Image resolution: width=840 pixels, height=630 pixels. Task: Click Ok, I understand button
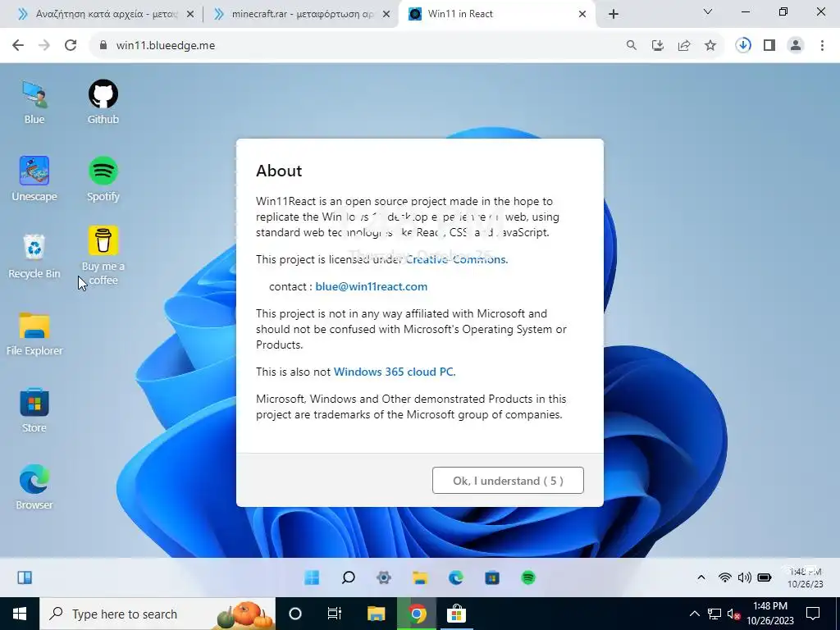[508, 481]
